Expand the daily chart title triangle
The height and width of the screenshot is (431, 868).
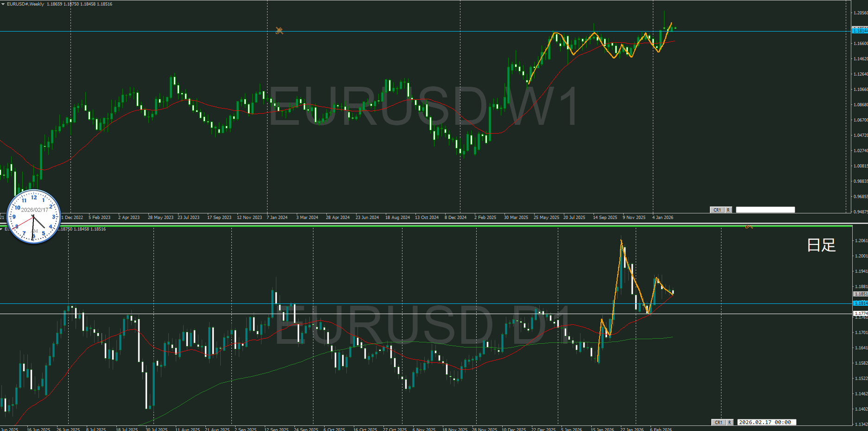2,229
